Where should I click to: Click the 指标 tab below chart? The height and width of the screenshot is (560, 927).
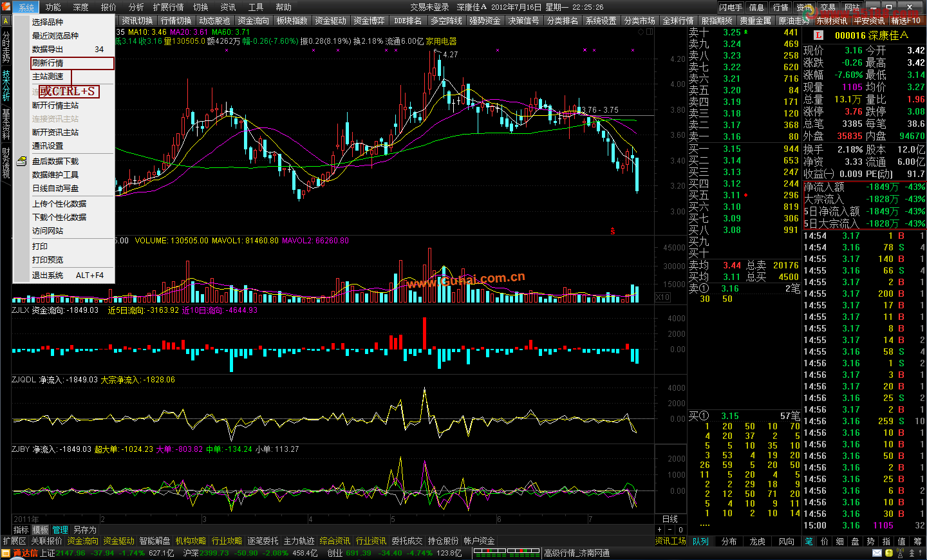[21, 530]
